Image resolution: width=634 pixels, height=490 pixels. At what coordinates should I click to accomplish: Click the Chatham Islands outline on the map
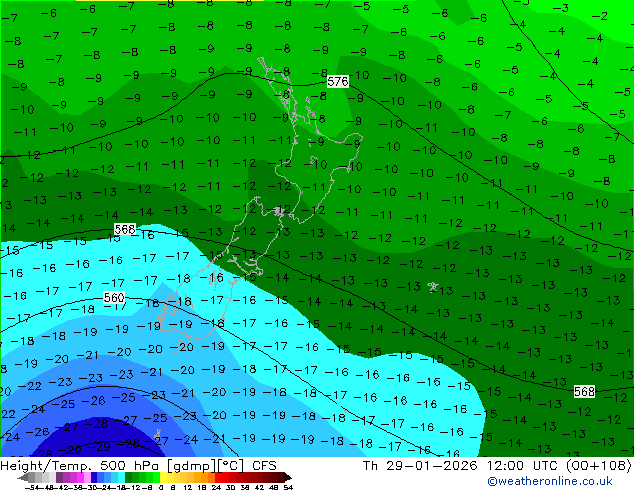(433, 287)
